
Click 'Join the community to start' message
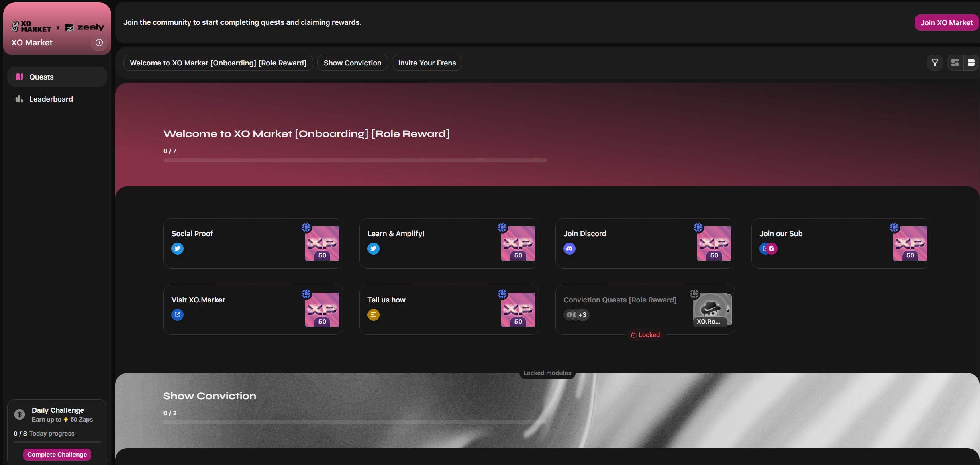[x=242, y=22]
